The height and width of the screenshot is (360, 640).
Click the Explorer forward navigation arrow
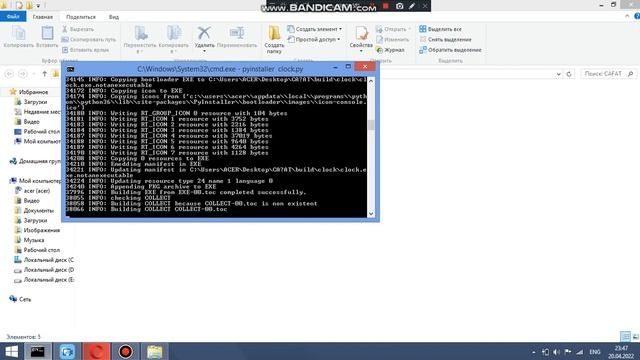pyautogui.click(x=23, y=74)
